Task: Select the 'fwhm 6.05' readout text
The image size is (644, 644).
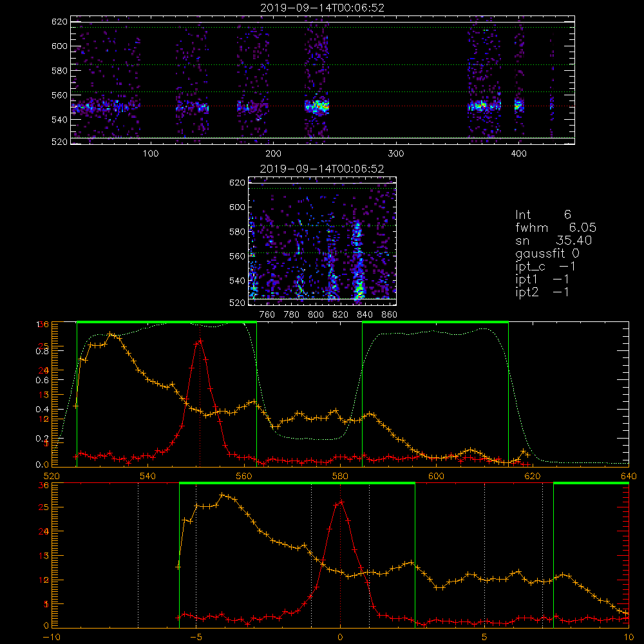Action: point(556,227)
